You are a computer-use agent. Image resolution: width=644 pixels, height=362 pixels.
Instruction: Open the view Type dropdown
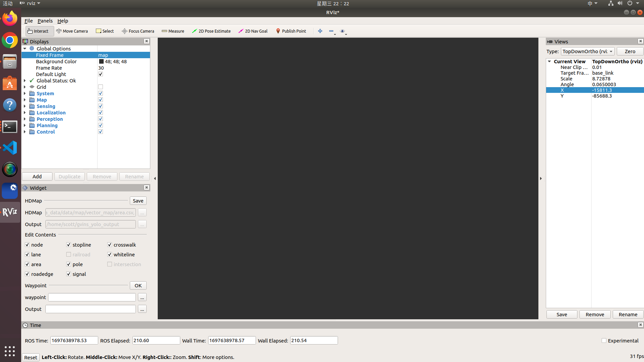pos(588,51)
